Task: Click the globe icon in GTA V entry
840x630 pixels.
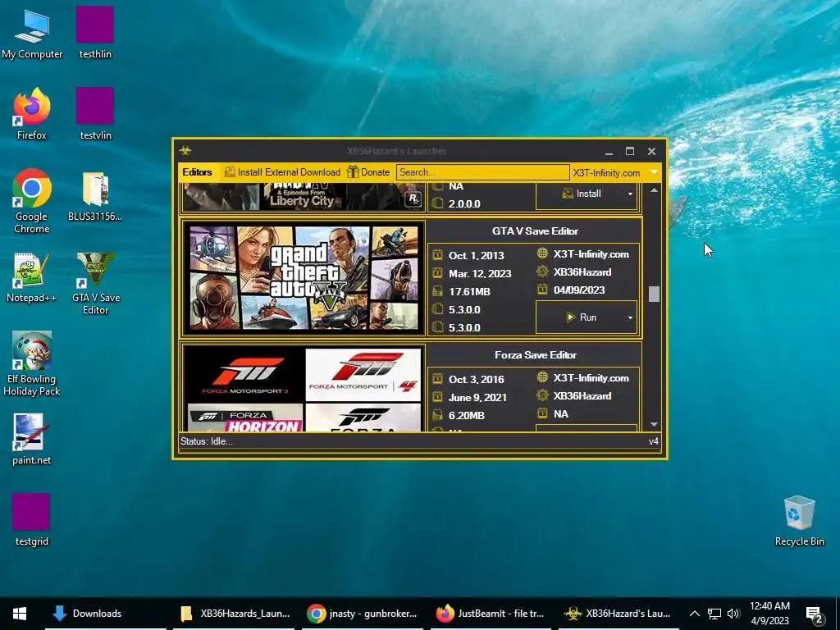Action: pyautogui.click(x=543, y=254)
